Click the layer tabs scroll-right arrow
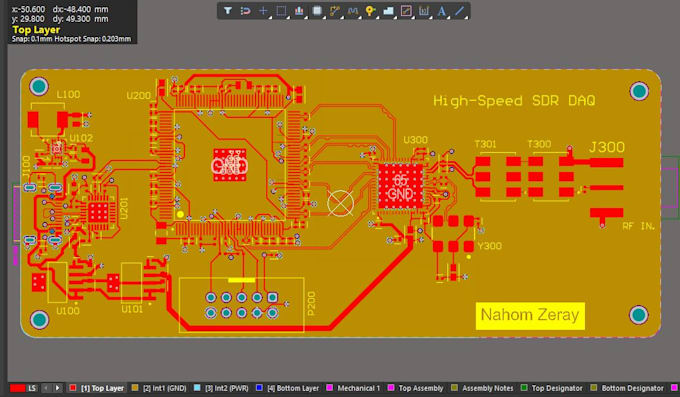The image size is (680, 397). coord(57,388)
